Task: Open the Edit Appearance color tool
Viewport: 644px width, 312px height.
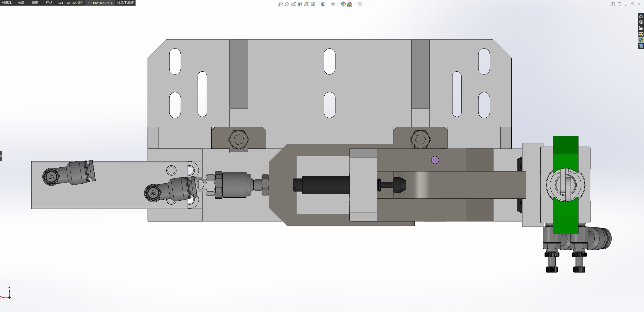Action: coord(343,4)
